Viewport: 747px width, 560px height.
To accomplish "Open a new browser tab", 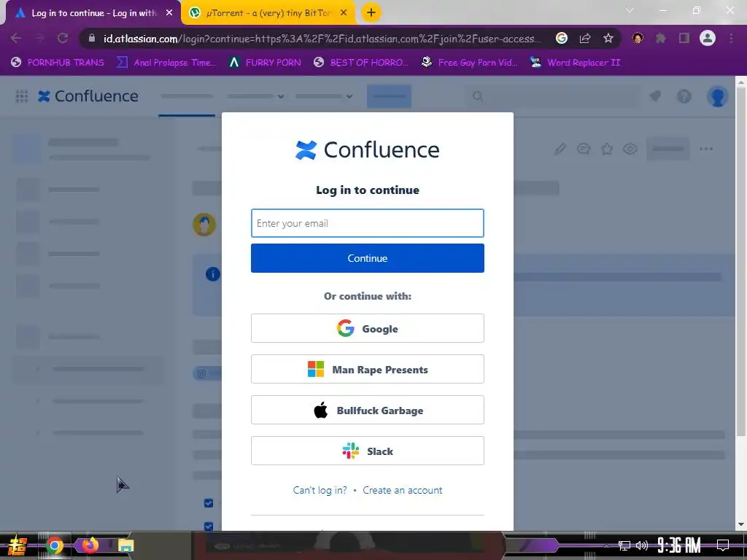I will point(371,12).
